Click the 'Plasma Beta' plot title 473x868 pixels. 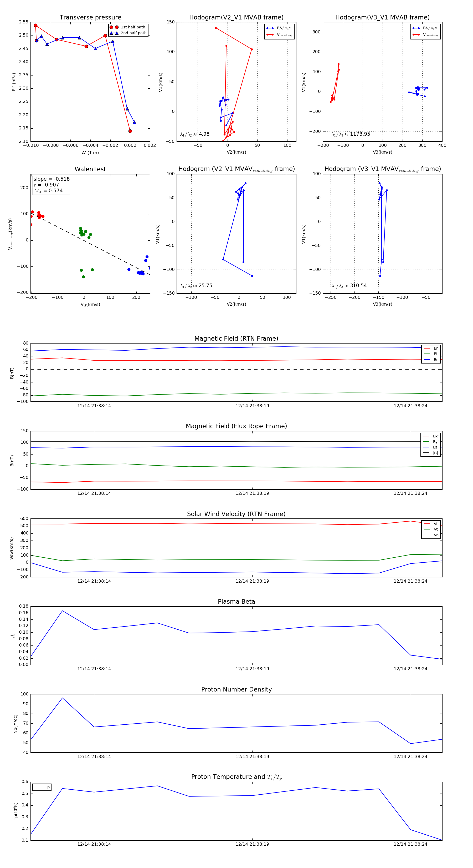236,602
